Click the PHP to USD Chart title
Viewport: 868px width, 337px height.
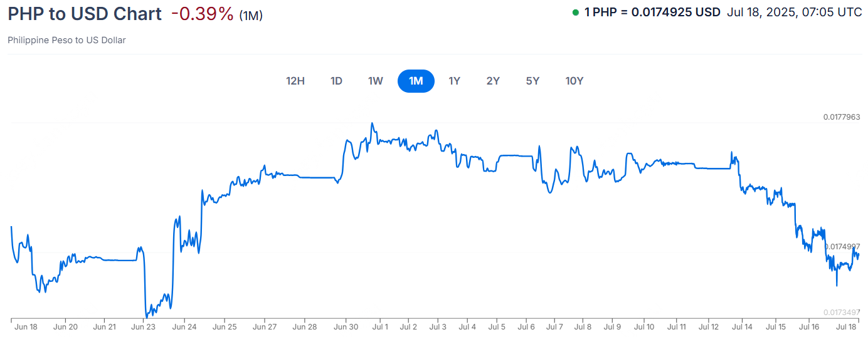coord(85,14)
